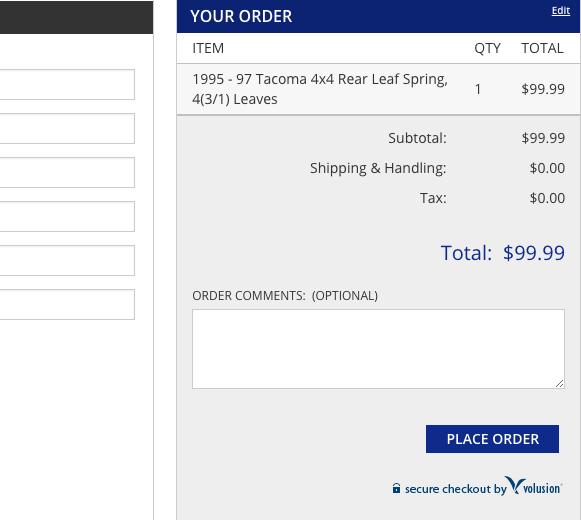Focus the bottommost empty form field at left
Image resolution: width=581 pixels, height=520 pixels.
point(67,304)
